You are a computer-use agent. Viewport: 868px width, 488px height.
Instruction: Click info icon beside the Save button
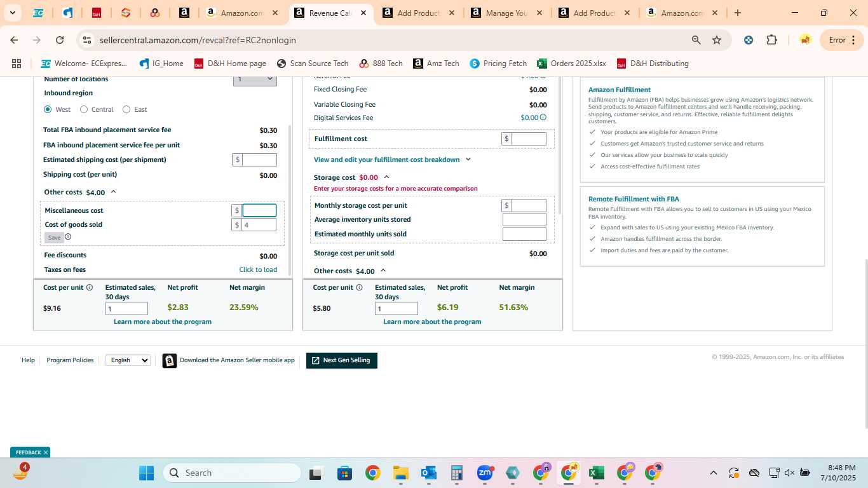click(x=68, y=237)
